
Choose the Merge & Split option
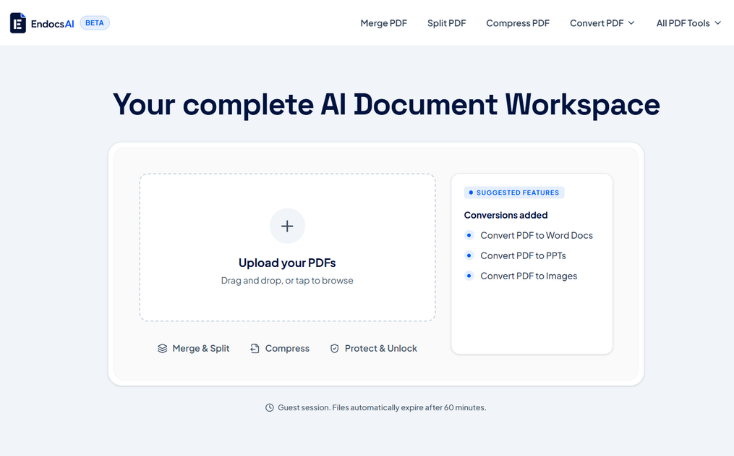(193, 348)
